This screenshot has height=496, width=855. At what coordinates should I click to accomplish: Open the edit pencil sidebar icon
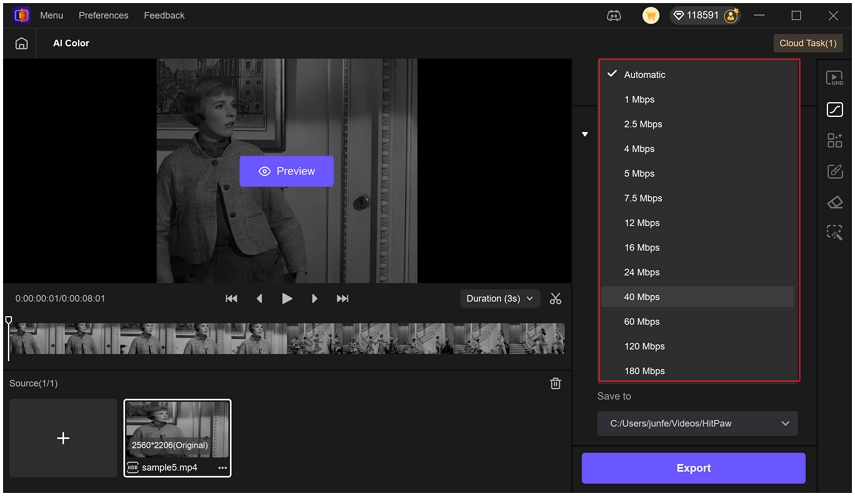(834, 172)
